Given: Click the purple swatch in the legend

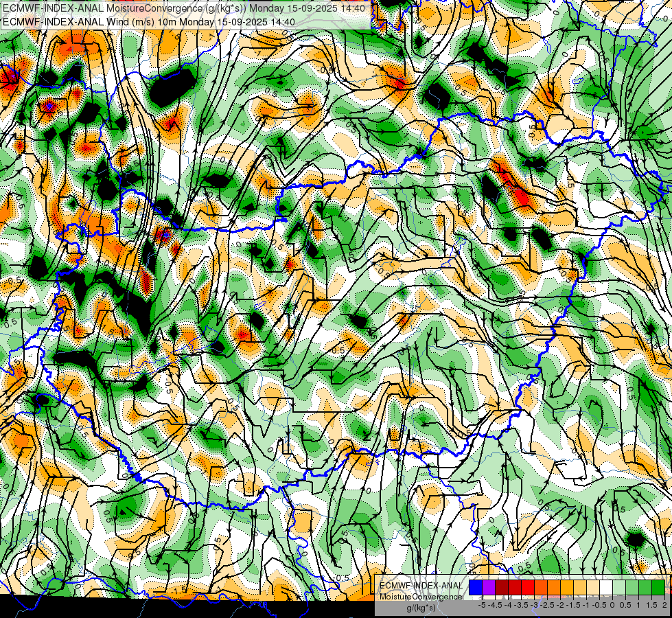Looking at the screenshot, I should click(x=489, y=587).
